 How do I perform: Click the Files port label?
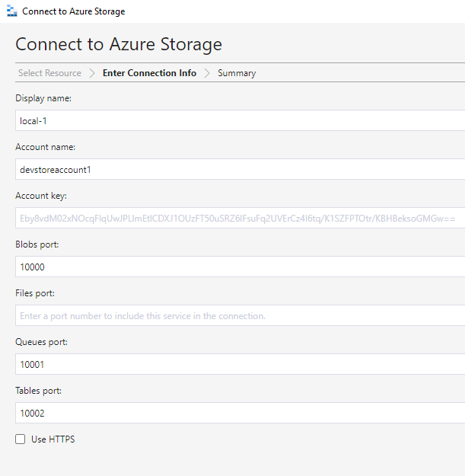35,293
